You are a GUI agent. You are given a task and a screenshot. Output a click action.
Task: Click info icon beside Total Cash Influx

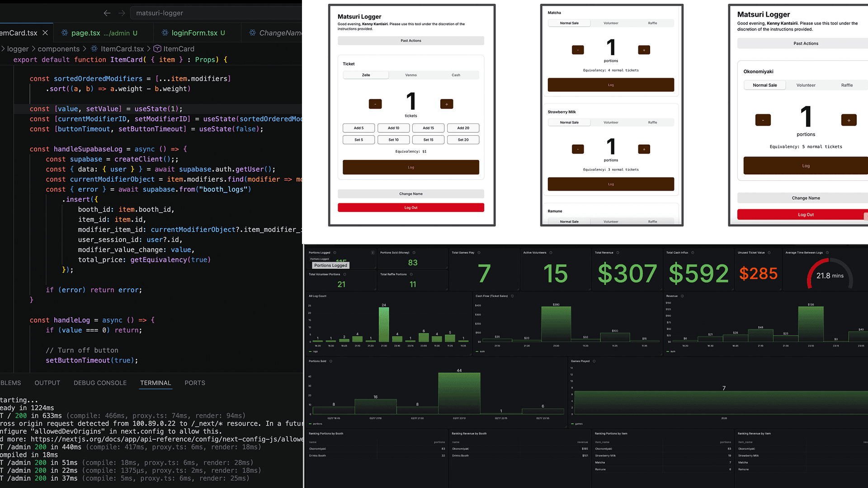click(693, 253)
